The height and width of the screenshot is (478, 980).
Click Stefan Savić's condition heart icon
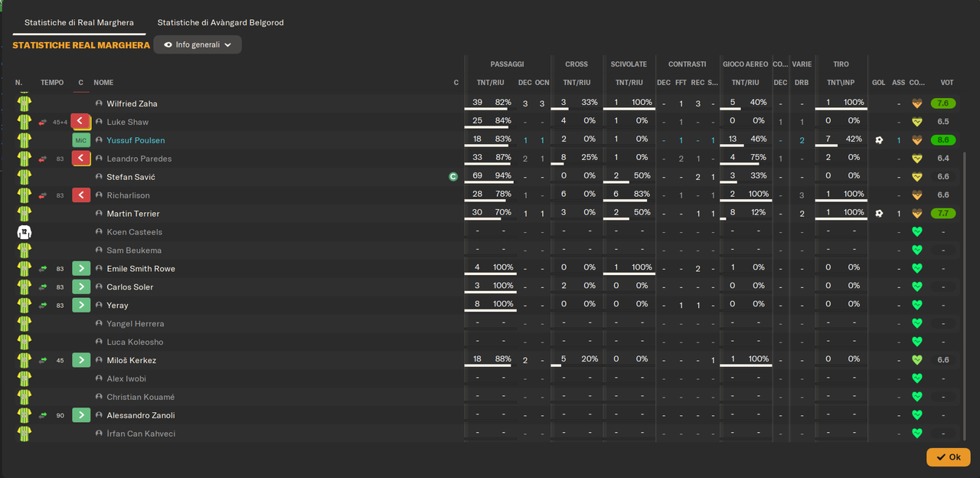point(917,177)
